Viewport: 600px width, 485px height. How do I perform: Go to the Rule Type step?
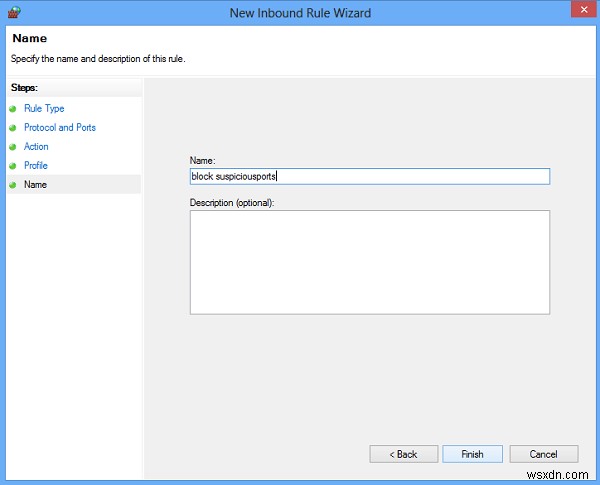pos(44,108)
